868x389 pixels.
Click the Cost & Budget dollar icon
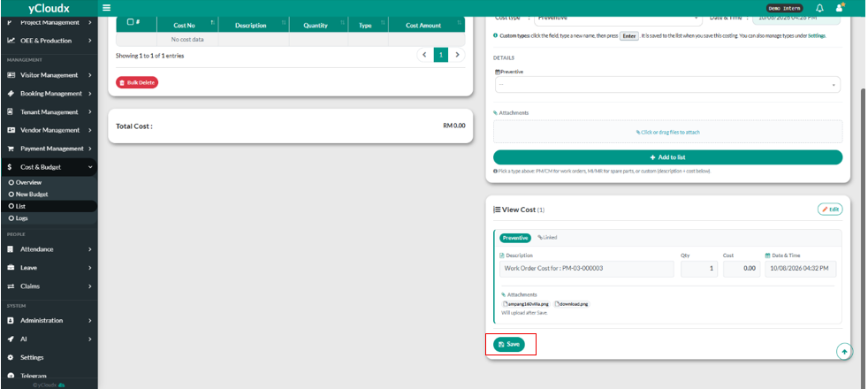coord(10,167)
